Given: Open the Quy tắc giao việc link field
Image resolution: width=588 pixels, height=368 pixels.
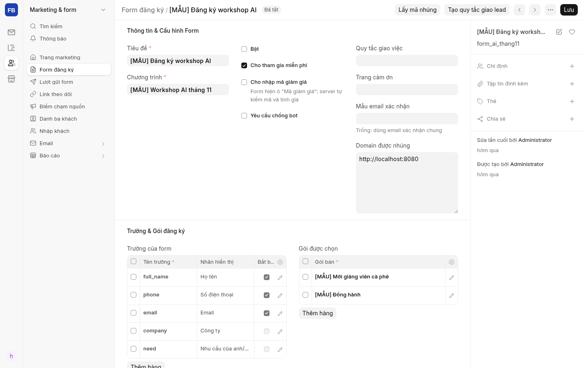Looking at the screenshot, I should (407, 61).
